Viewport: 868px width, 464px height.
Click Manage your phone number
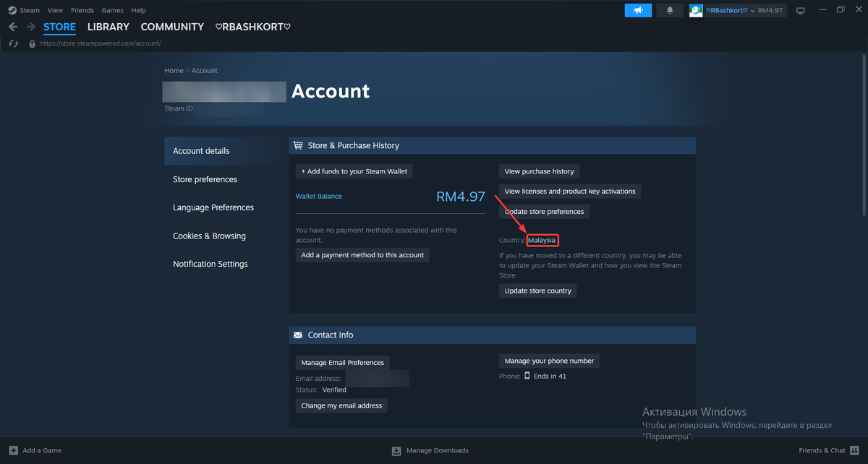pyautogui.click(x=549, y=361)
